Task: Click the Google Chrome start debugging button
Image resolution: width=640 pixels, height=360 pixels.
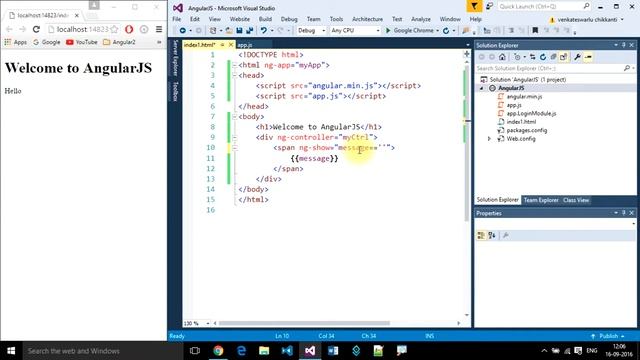Action: pos(410,31)
